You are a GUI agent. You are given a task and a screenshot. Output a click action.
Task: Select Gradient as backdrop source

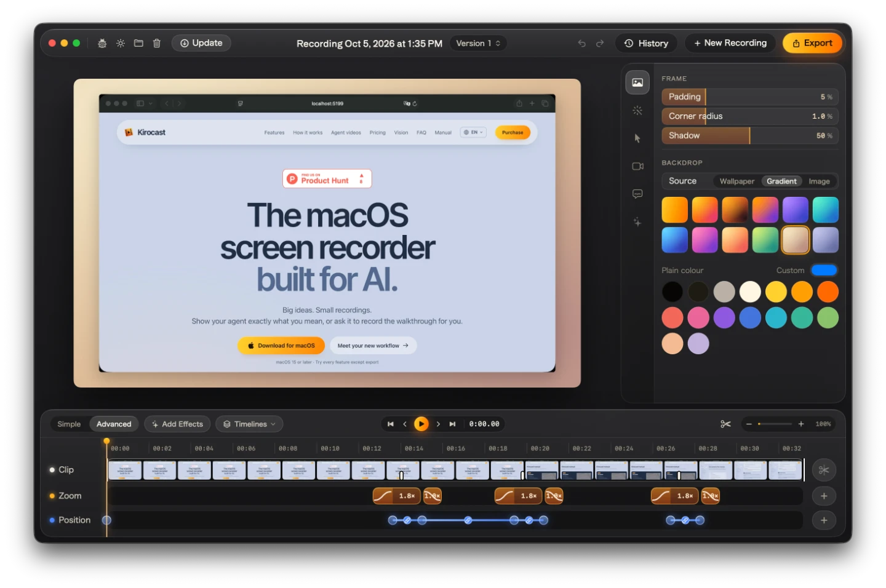(781, 181)
